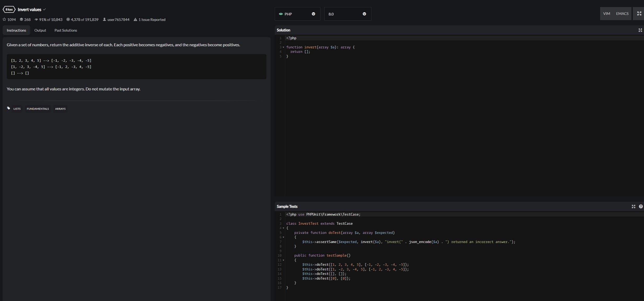The height and width of the screenshot is (301, 644).
Task: Open the FUNDAMENTALS tag
Action: pyautogui.click(x=38, y=109)
